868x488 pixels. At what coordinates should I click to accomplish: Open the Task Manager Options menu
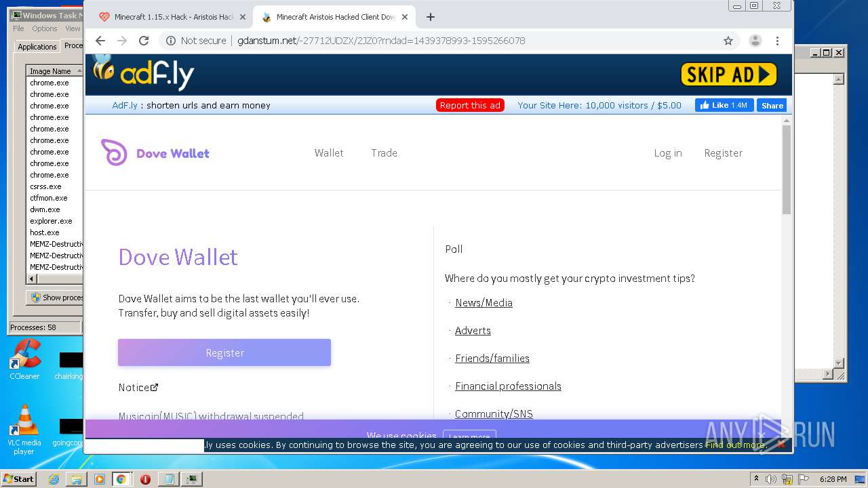(45, 28)
